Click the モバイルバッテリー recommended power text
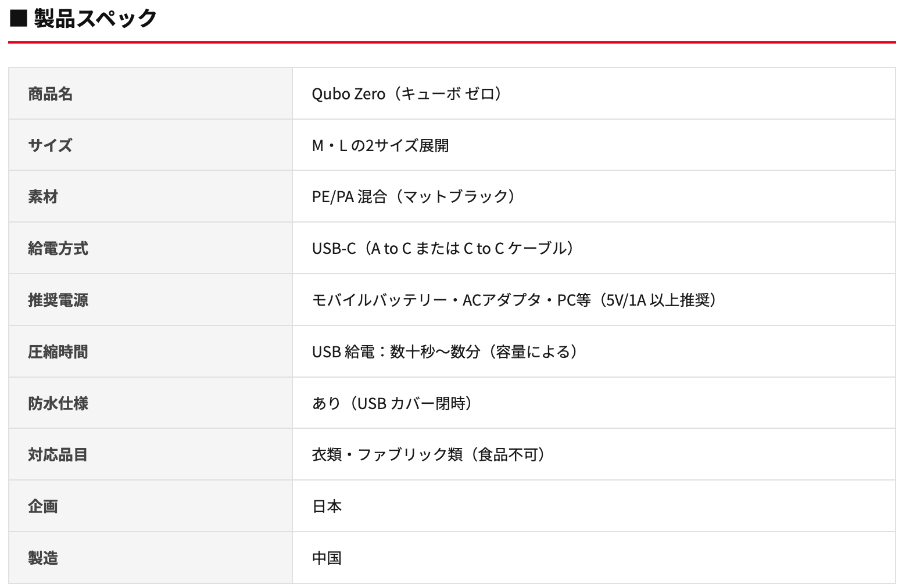Image resolution: width=902 pixels, height=588 pixels. click(514, 300)
